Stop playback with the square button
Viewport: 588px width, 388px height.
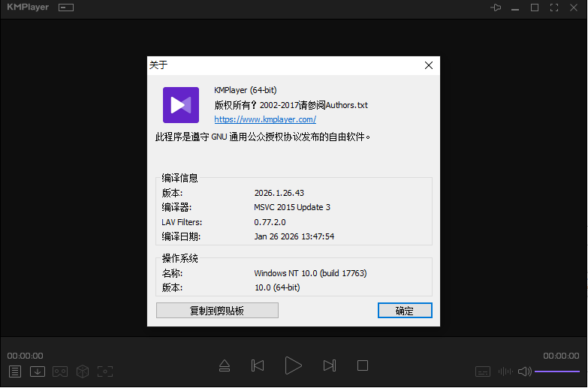tap(363, 365)
